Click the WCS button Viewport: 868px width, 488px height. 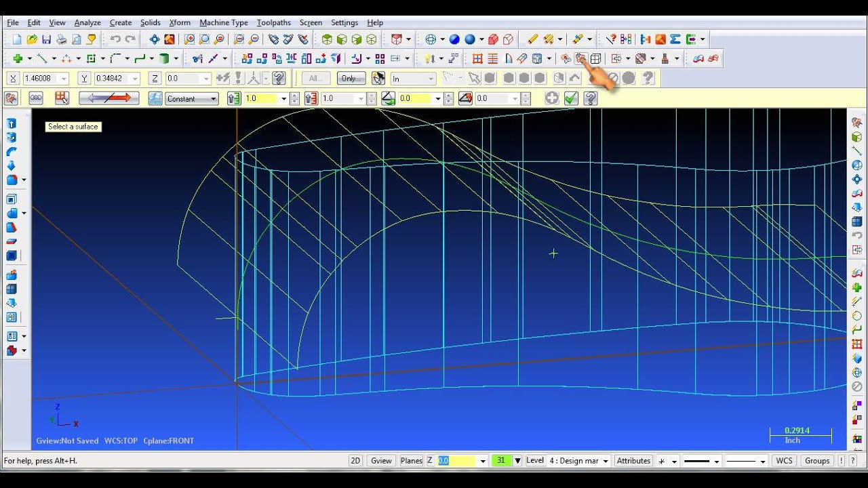click(784, 460)
